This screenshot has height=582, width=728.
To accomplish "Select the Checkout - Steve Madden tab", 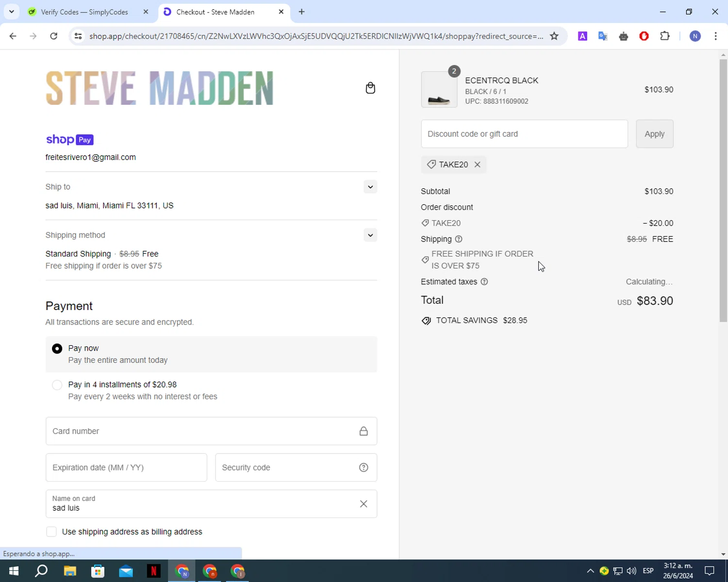I will pyautogui.click(x=215, y=12).
